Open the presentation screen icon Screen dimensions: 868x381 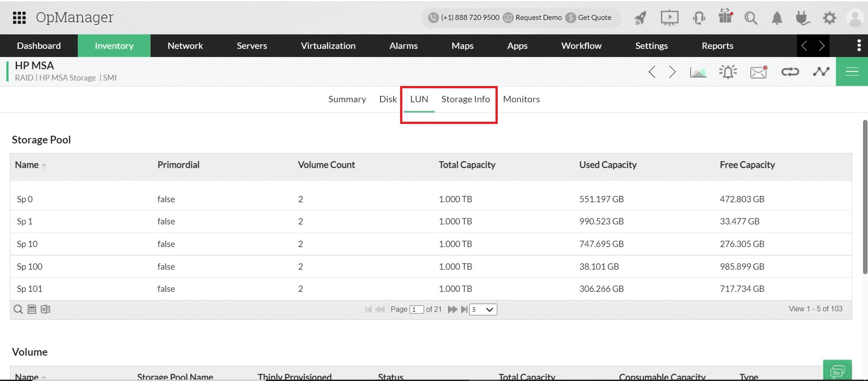pos(670,18)
